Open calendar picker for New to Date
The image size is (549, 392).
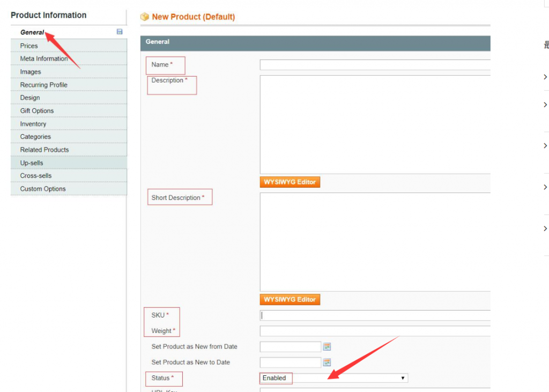pos(327,363)
